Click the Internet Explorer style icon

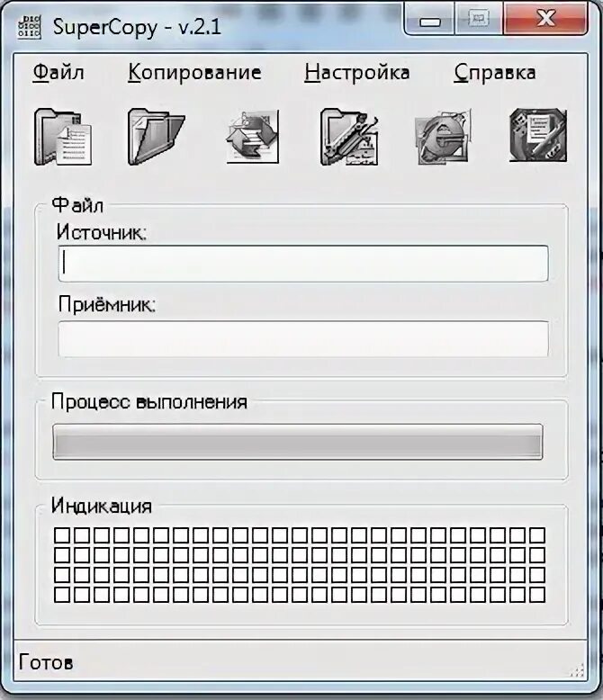coord(443,137)
